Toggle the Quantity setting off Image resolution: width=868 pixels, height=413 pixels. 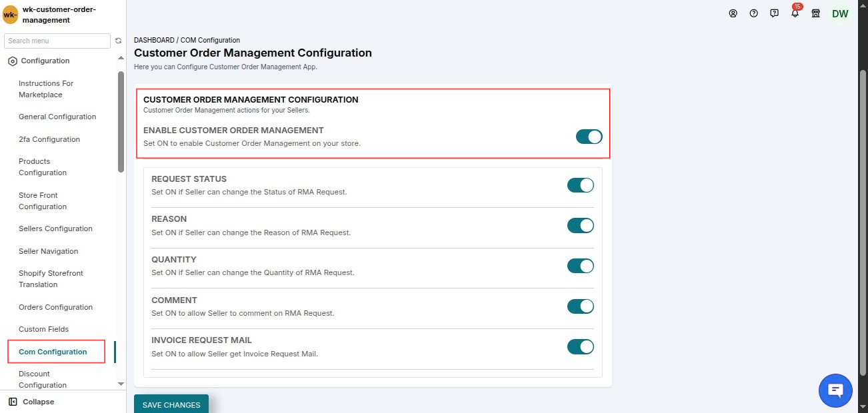[581, 266]
